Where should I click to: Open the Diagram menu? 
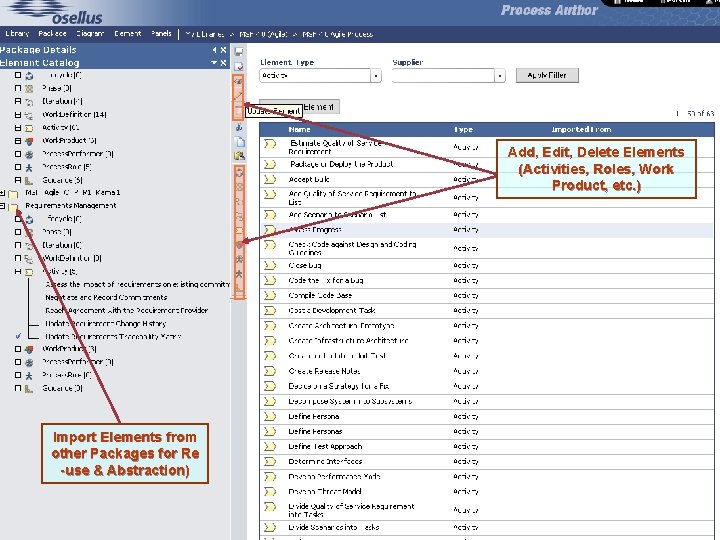coord(90,34)
